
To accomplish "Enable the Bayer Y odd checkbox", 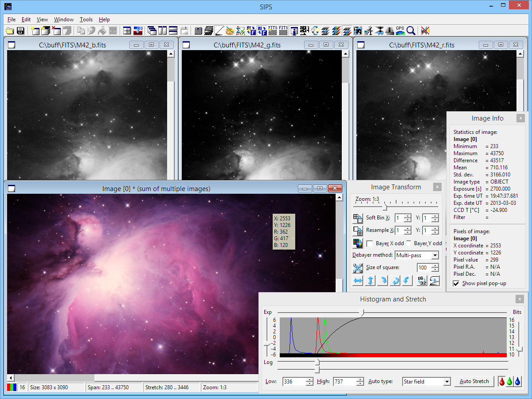I will [x=409, y=243].
